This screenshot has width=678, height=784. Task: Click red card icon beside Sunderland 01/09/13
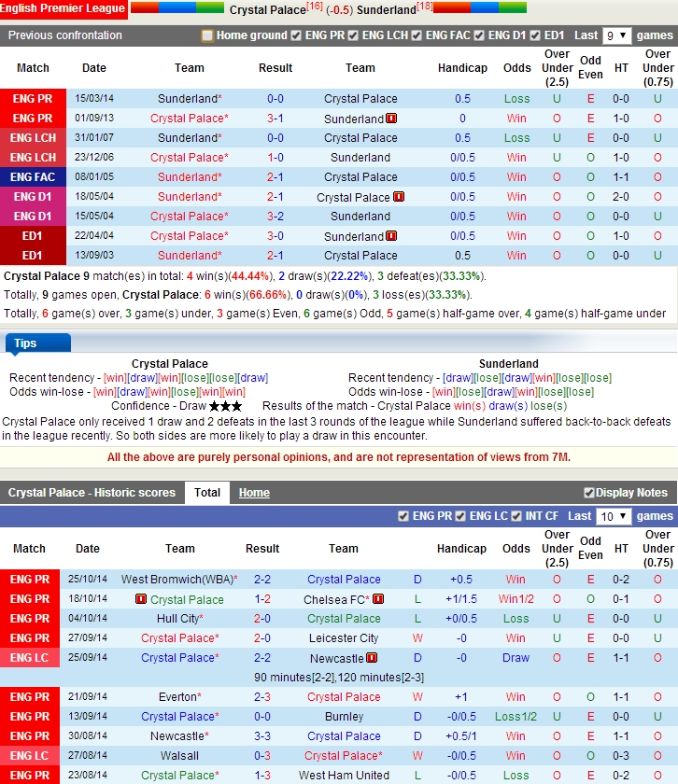(x=391, y=119)
